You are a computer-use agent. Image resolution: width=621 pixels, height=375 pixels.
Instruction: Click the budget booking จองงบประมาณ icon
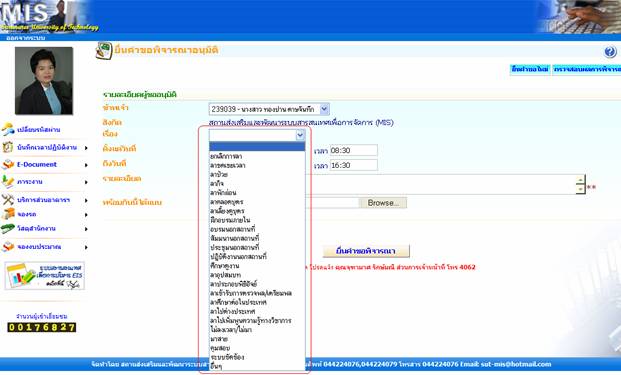pos(8,247)
